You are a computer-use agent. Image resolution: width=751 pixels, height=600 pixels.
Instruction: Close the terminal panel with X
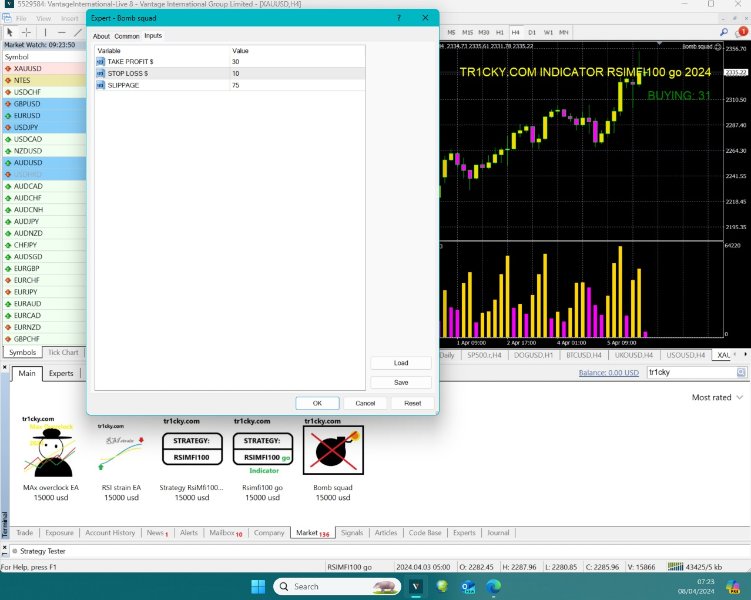click(4, 367)
